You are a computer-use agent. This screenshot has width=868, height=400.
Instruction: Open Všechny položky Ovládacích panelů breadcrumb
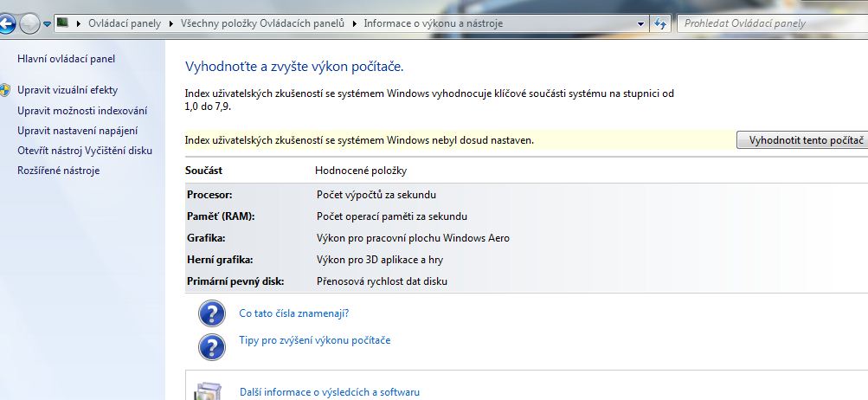click(x=262, y=24)
